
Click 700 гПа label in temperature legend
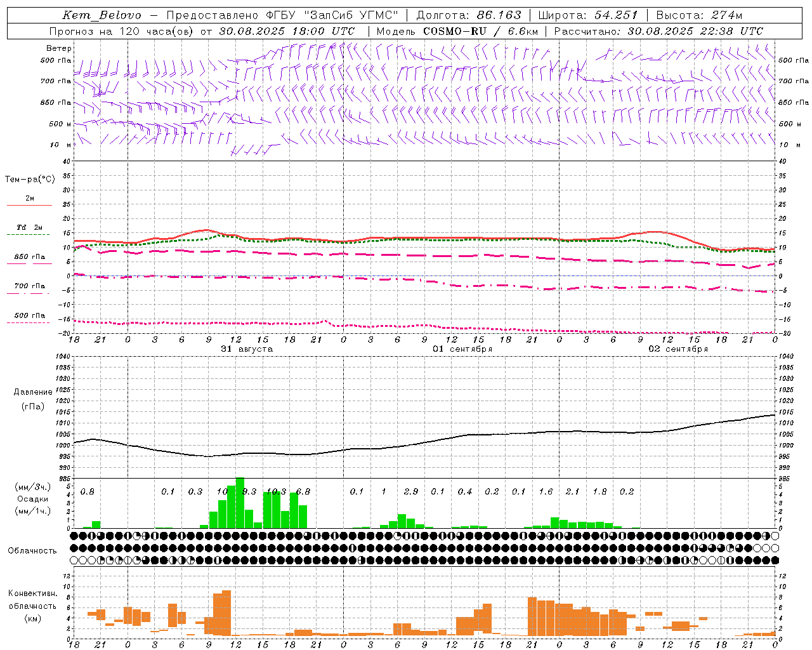[x=30, y=286]
